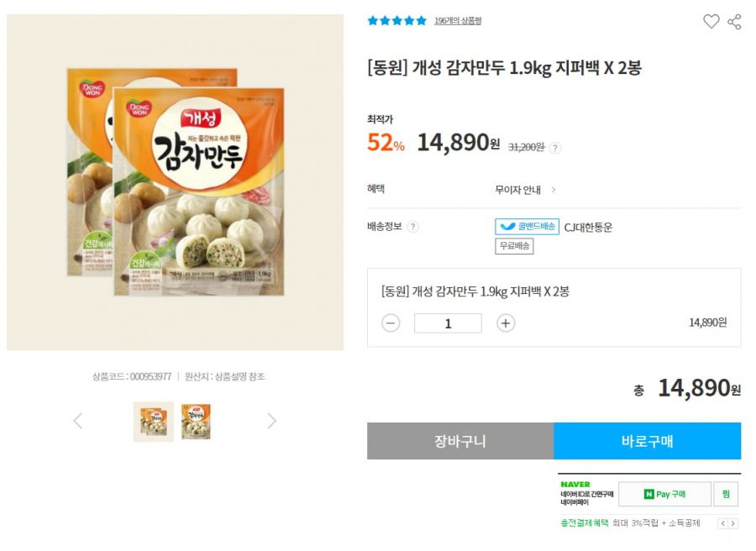Open the 196개의 상품평 reviews link

tap(458, 21)
